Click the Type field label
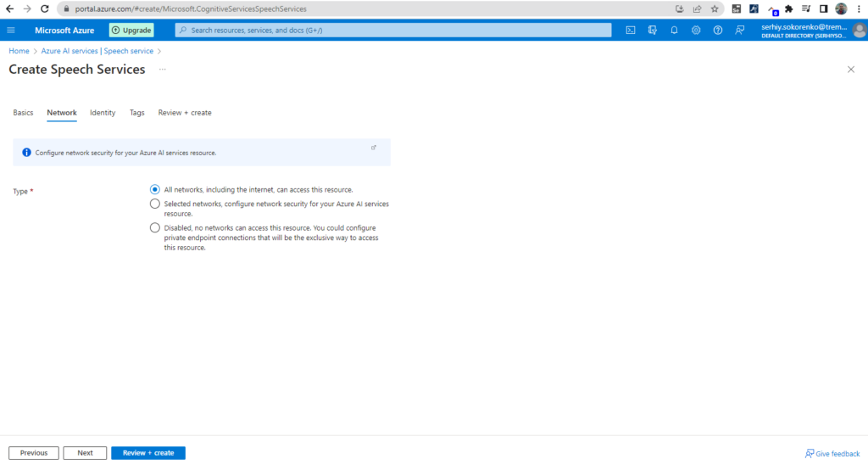 tap(20, 191)
